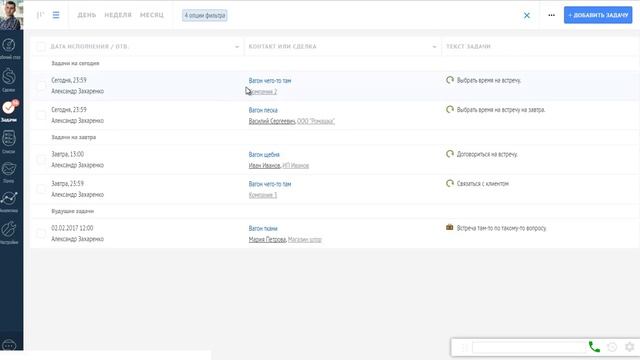Open the 'Компания 1' company link

[x=263, y=195]
